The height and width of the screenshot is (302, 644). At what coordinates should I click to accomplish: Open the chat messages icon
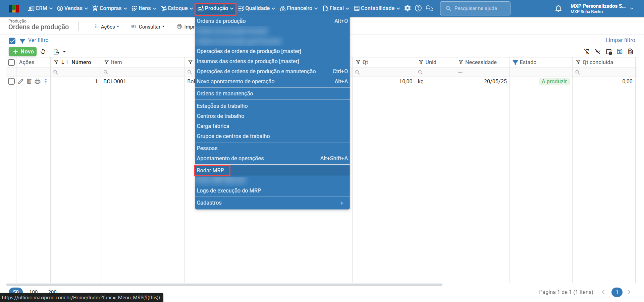pos(429,8)
